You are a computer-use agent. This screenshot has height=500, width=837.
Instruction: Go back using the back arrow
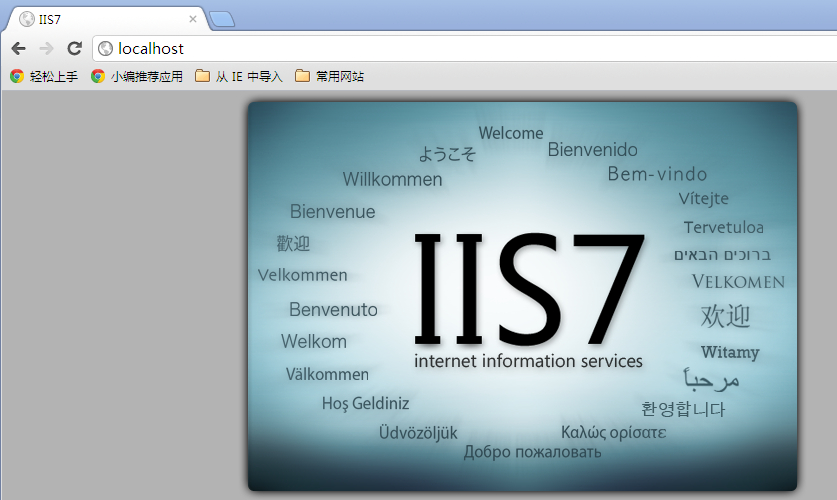[19, 49]
